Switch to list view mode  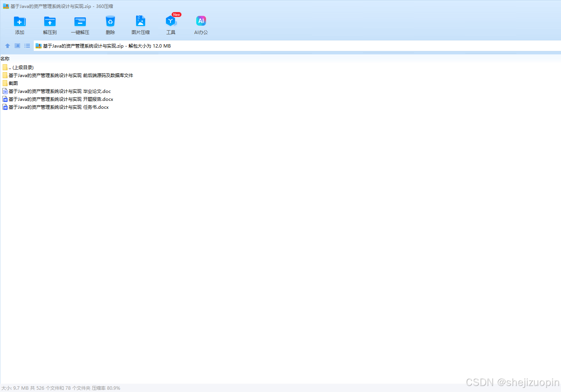tap(27, 46)
